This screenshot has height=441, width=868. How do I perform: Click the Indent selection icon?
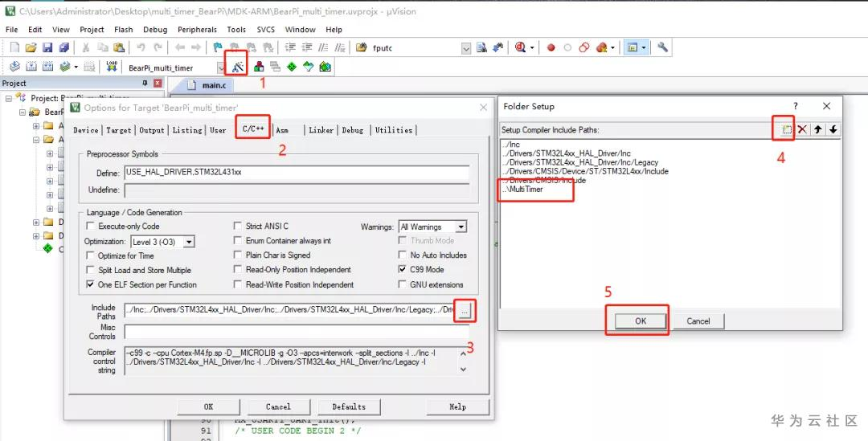(x=290, y=48)
